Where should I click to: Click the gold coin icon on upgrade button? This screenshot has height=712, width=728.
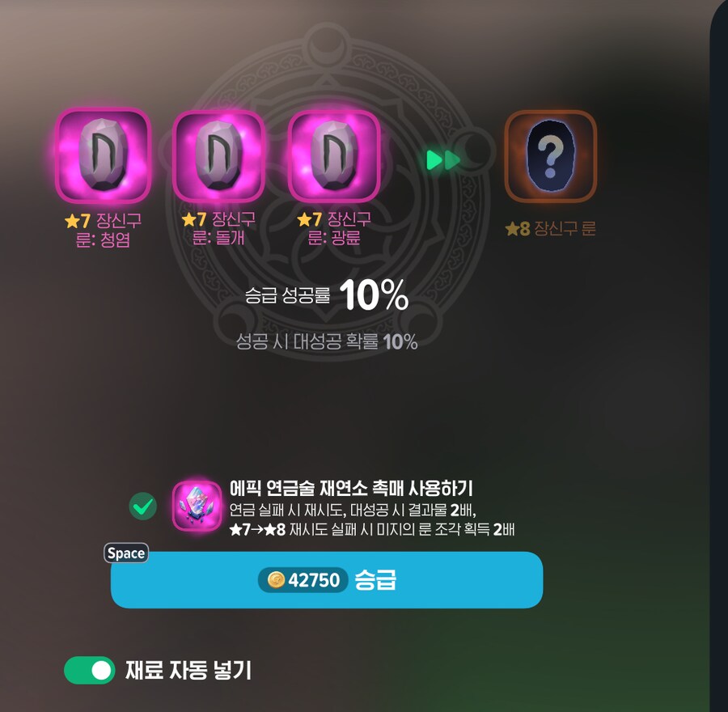point(276,579)
